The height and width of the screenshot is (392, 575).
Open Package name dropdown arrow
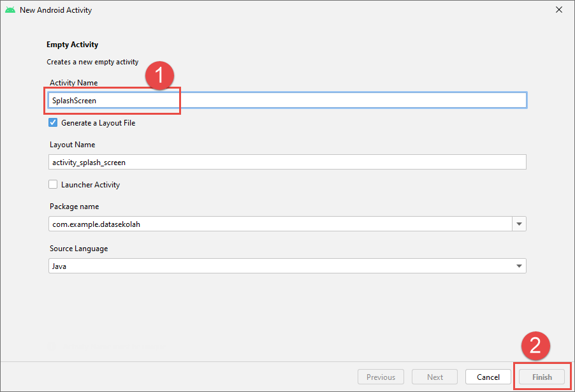[519, 224]
